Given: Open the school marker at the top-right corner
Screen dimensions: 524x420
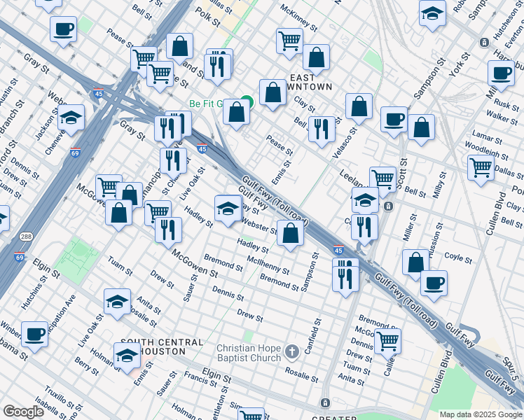Looking at the screenshot, I should click(432, 14).
